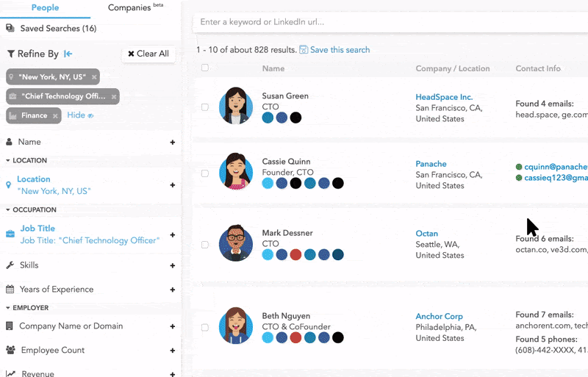The image size is (588, 377).
Task: Click the save icon beside Save this search
Action: pyautogui.click(x=304, y=50)
